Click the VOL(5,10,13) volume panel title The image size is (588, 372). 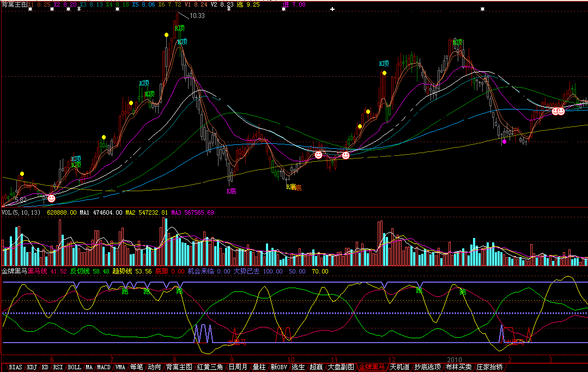(21, 212)
